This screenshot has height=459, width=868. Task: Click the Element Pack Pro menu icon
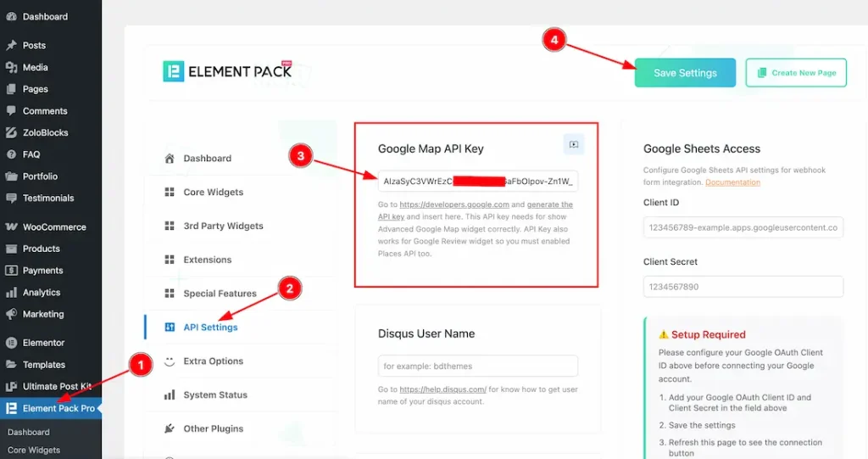pyautogui.click(x=11, y=409)
